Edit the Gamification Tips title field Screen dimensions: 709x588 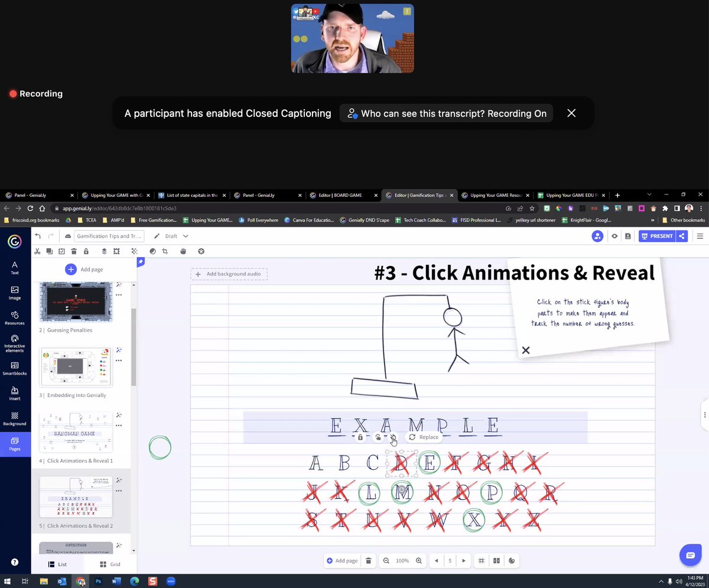pos(109,236)
